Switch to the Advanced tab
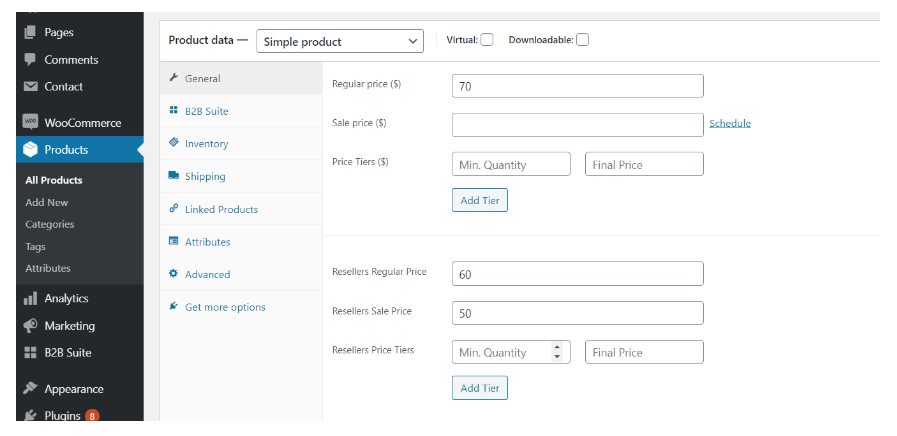897x436 pixels. [241, 274]
